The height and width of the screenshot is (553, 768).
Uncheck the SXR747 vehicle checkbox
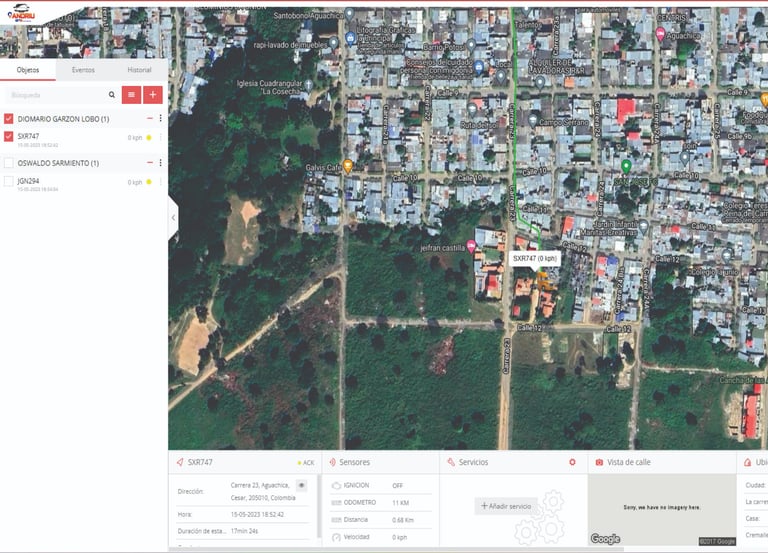point(8,136)
